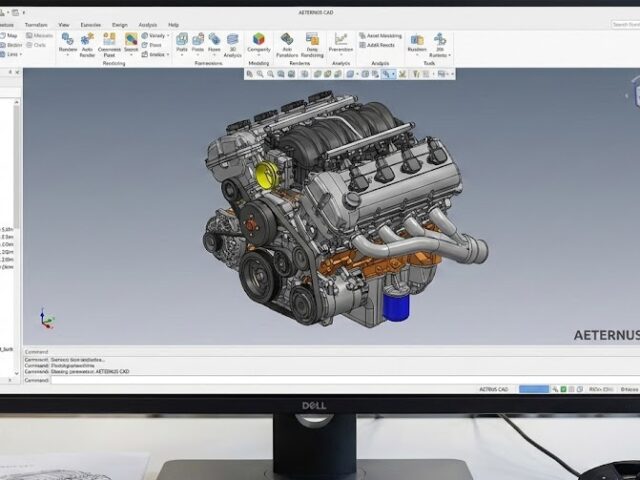Click the document-zoom icon at the view toolbar's start

pyautogui.click(x=249, y=74)
